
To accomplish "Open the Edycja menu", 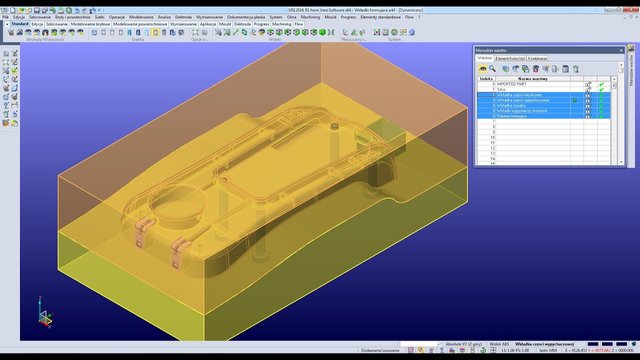I will click(19, 17).
